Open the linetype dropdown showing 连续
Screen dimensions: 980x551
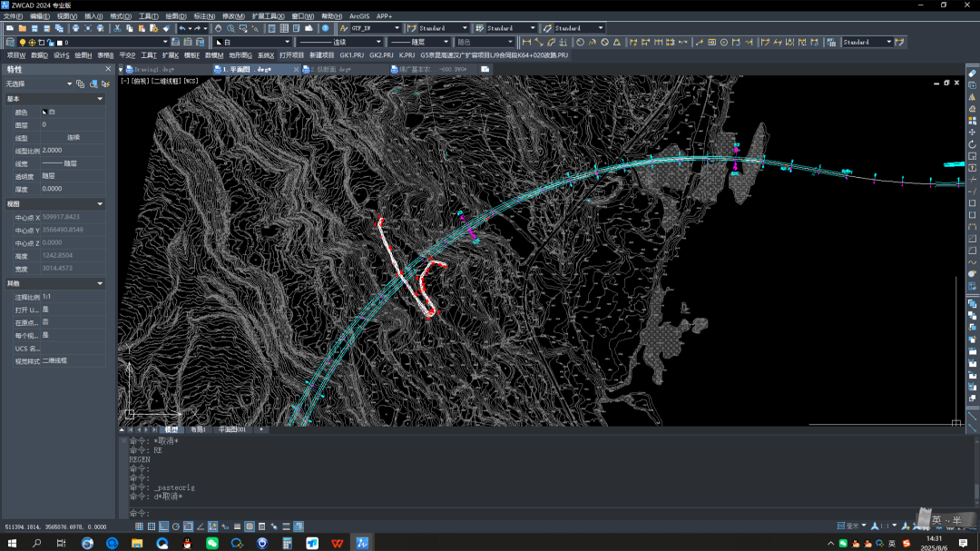pos(339,43)
